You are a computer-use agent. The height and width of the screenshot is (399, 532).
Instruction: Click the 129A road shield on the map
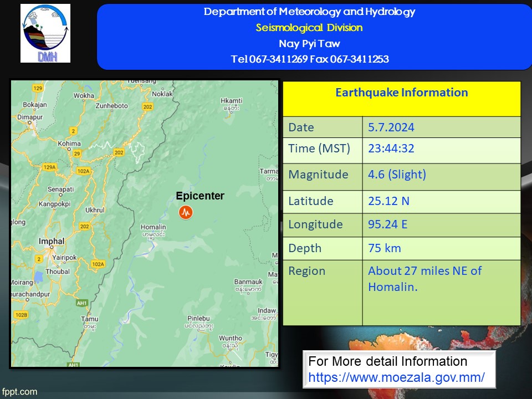tap(49, 167)
